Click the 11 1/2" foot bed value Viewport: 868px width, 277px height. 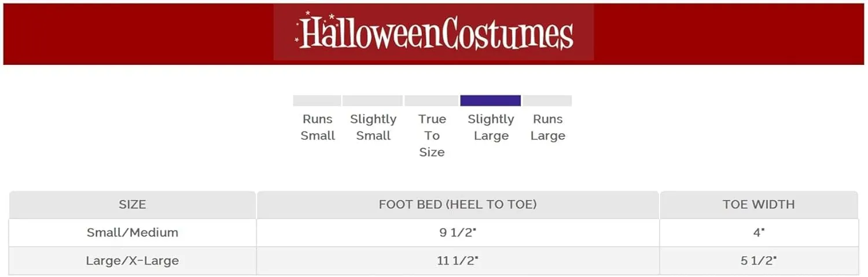coord(458,261)
